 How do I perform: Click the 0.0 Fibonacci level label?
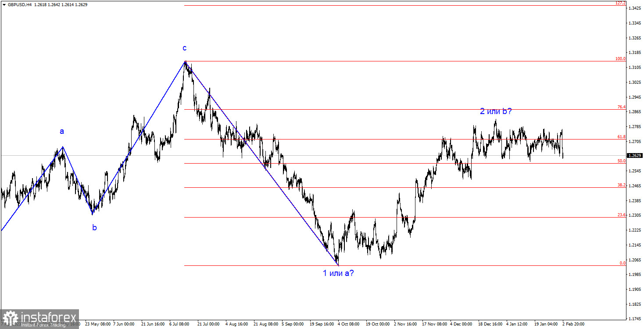623,263
